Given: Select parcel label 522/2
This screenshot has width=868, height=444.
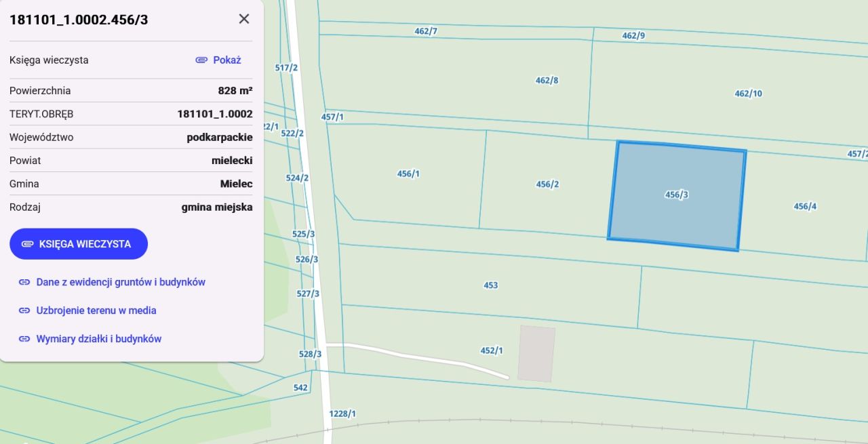Looking at the screenshot, I should (292, 134).
